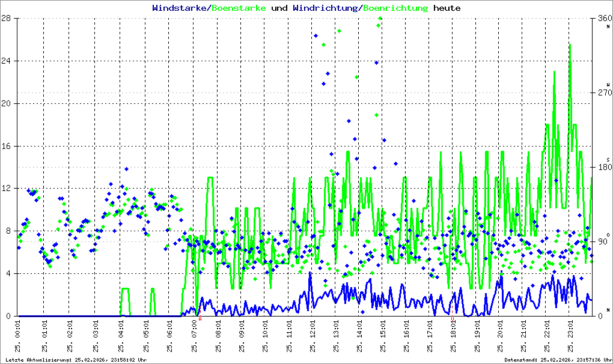Image resolution: width=613 pixels, height=364 pixels.
Task: Click the compass letter 'O' beside 90
Action: (x=608, y=235)
